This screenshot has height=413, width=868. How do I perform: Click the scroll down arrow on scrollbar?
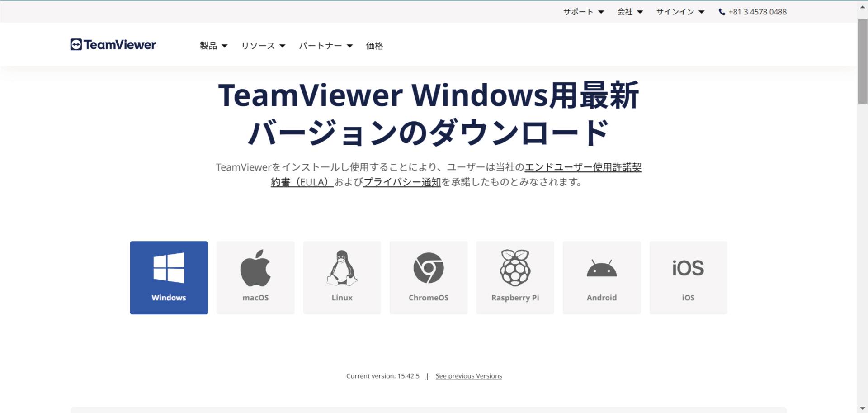(863, 408)
